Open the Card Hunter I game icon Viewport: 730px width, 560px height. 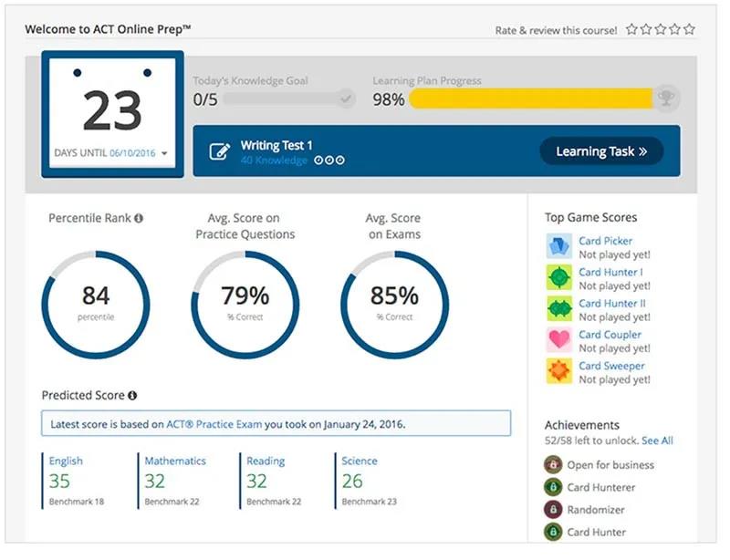(x=558, y=278)
